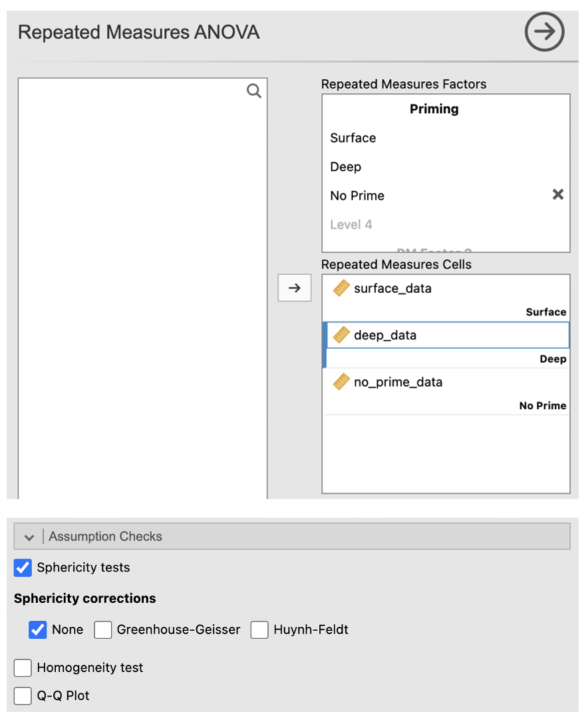The image size is (588, 720).
Task: Check the Homogeneity test option
Action: (23, 667)
